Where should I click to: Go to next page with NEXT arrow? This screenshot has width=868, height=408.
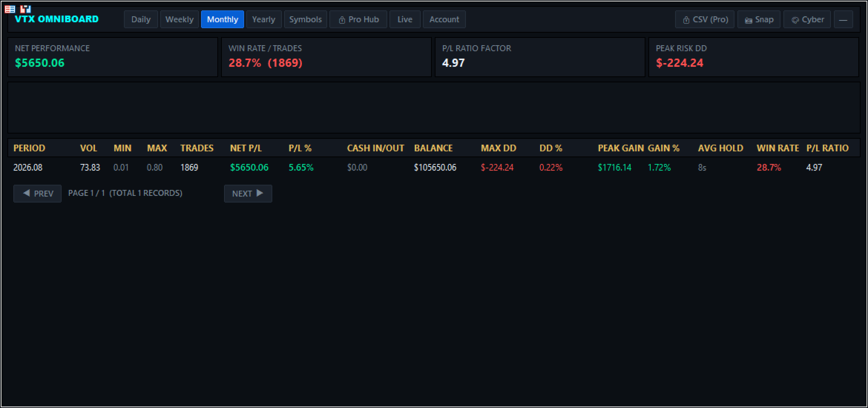[248, 193]
